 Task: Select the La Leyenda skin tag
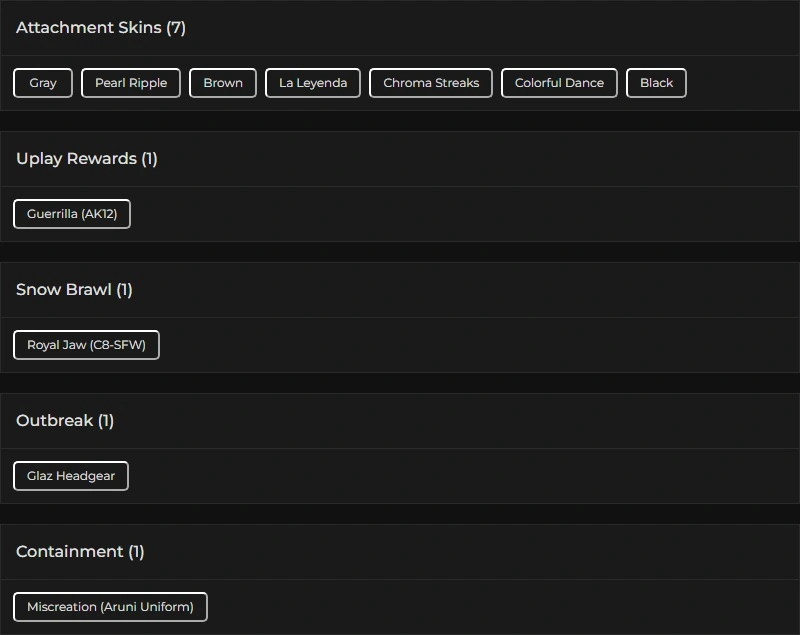pos(313,83)
